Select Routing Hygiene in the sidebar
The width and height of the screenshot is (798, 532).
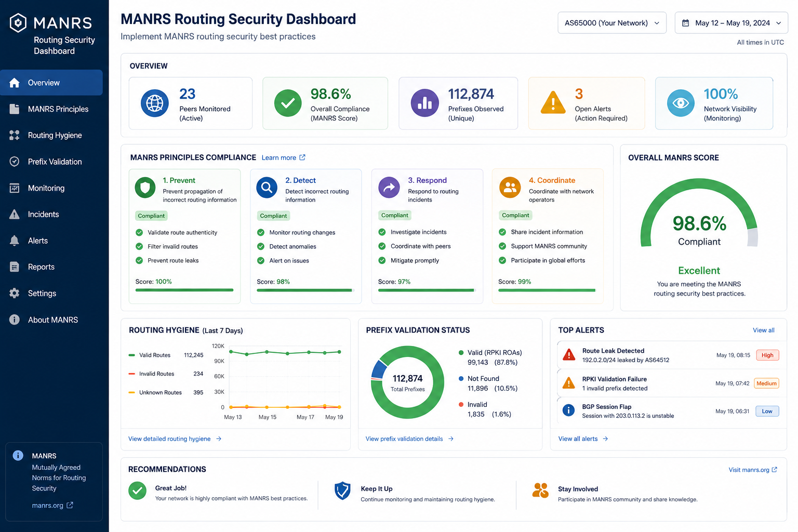click(x=51, y=136)
